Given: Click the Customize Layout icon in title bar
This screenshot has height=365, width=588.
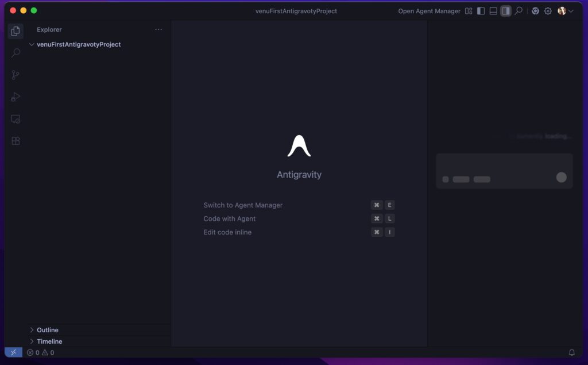Looking at the screenshot, I should click(x=469, y=11).
